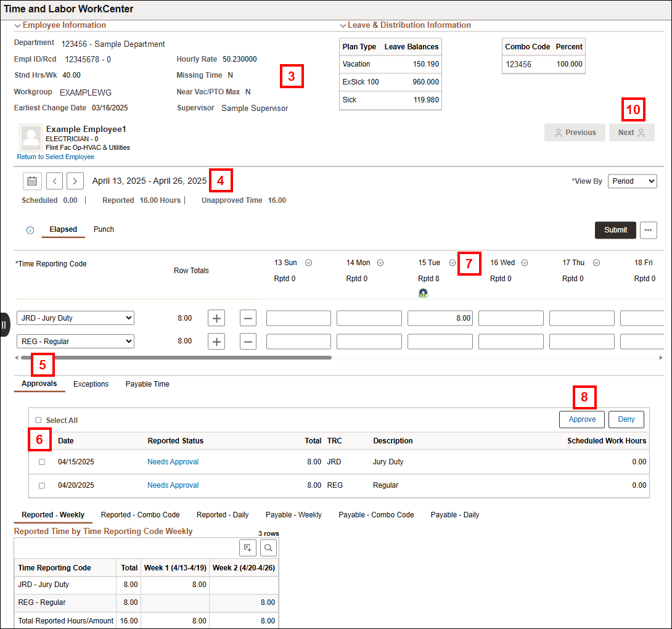The height and width of the screenshot is (629, 672).
Task: Click the gear icon under 15 Tue
Action: tap(423, 293)
